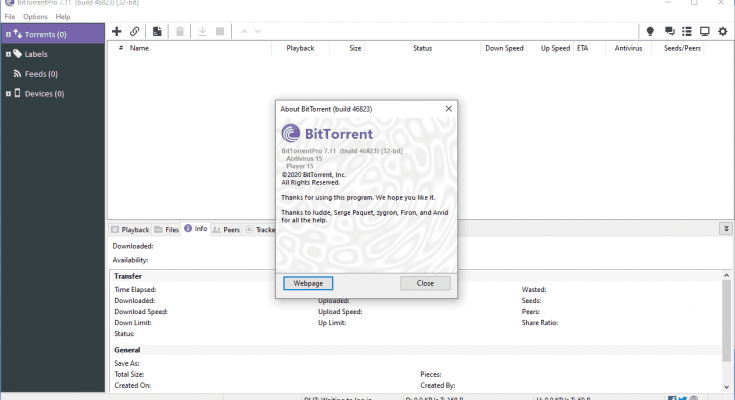Expand the Devices tree node

(x=8, y=94)
